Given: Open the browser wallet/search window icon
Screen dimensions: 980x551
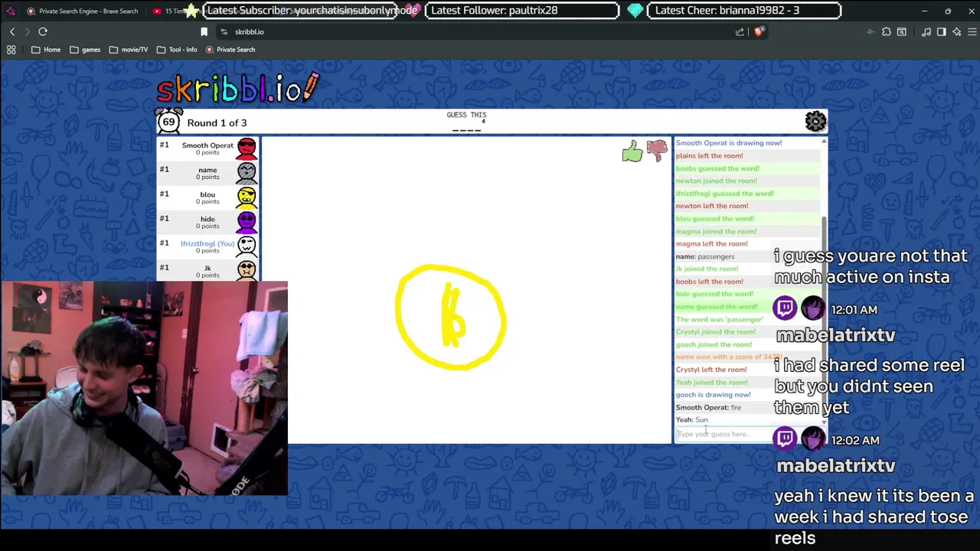Looking at the screenshot, I should [902, 31].
